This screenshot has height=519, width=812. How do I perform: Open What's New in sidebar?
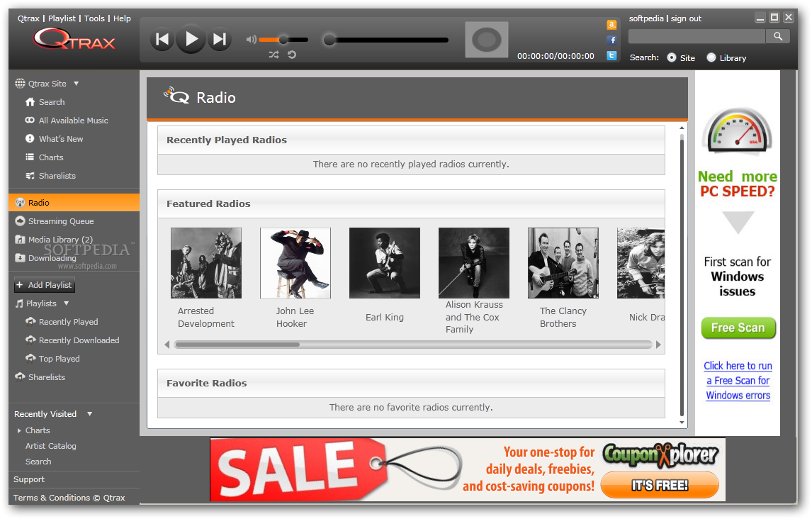(x=55, y=139)
